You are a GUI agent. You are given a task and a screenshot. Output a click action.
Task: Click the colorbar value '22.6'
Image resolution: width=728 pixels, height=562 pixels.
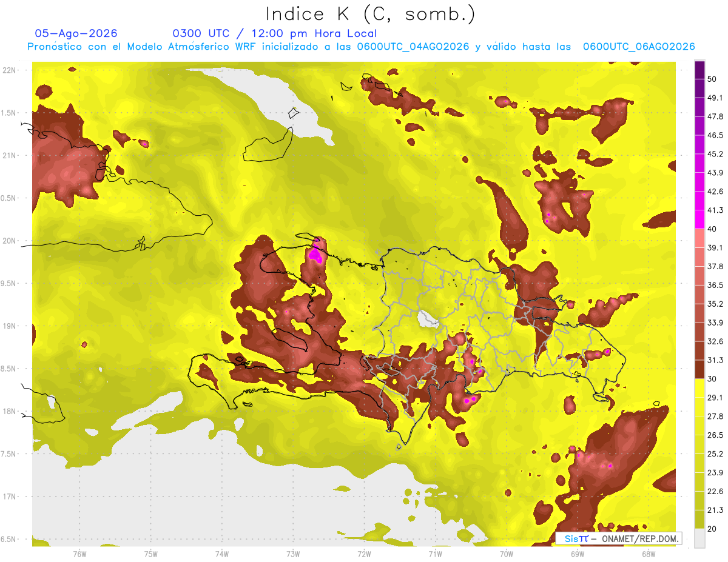715,492
